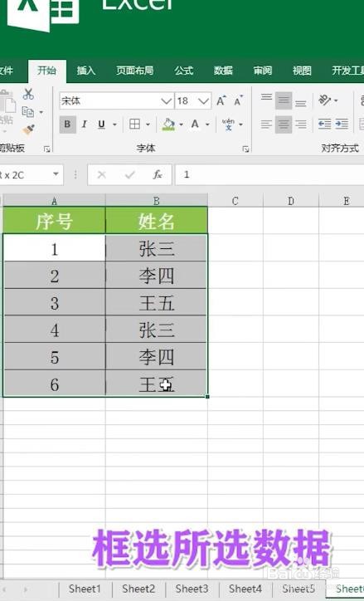Click the Name Box dropdown arrow

click(56, 174)
